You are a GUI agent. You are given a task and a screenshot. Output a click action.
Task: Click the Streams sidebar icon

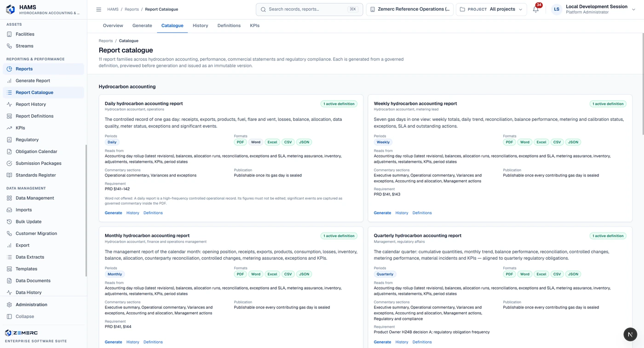click(9, 46)
